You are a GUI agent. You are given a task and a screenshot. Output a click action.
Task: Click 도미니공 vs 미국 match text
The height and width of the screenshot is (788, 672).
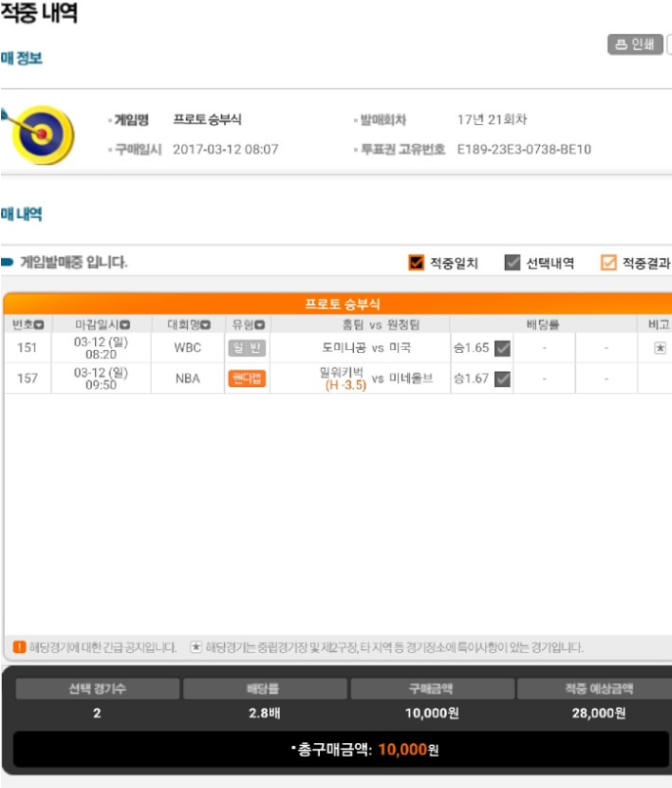point(366,348)
